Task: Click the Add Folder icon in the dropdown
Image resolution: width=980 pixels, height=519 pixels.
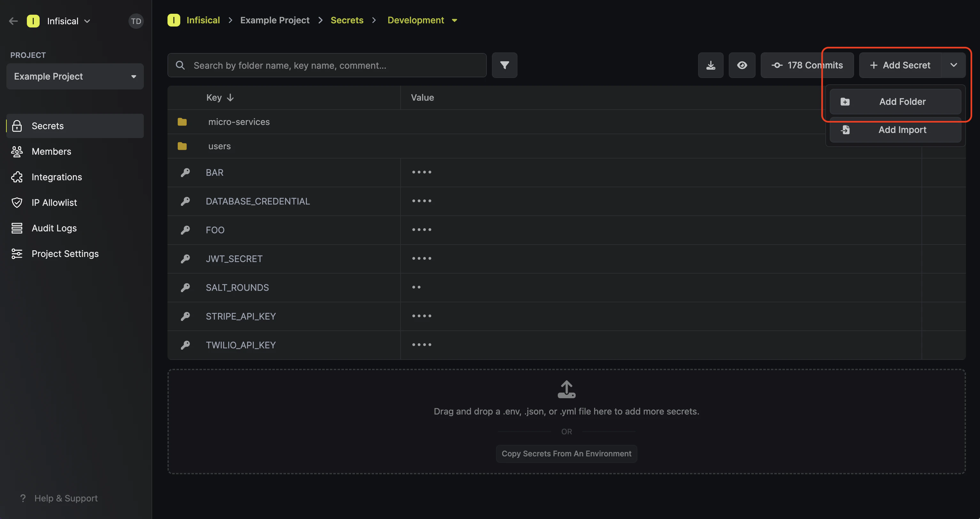Action: tap(845, 102)
